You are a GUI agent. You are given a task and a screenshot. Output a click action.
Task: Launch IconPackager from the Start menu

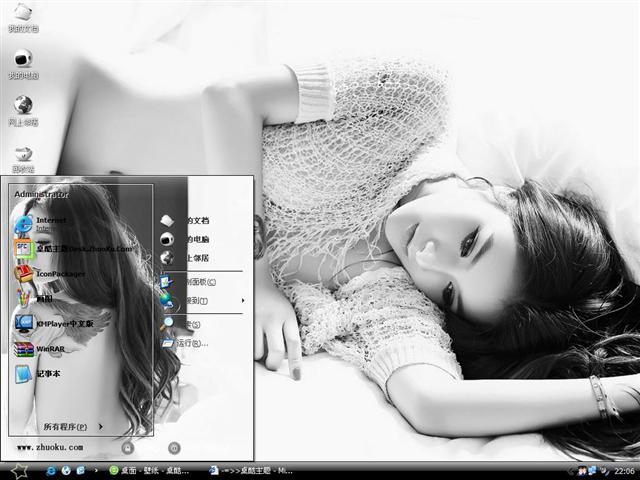click(x=50, y=273)
